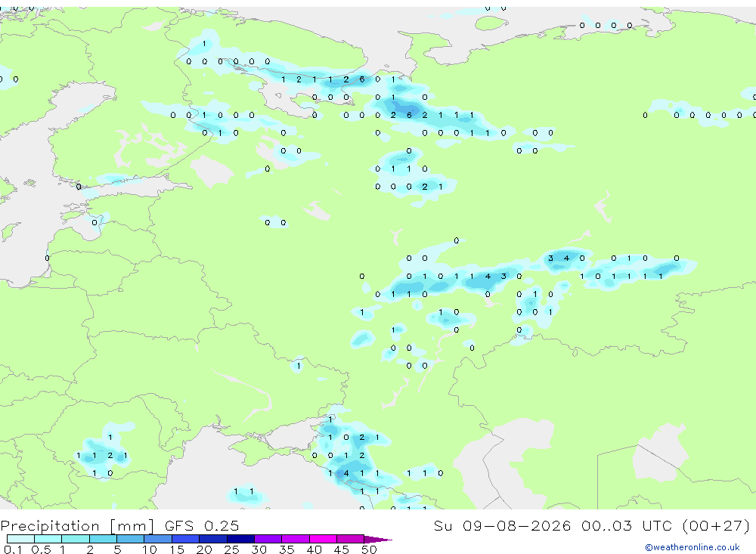Select the legend label "15"
756x554 pixels.
tap(176, 549)
